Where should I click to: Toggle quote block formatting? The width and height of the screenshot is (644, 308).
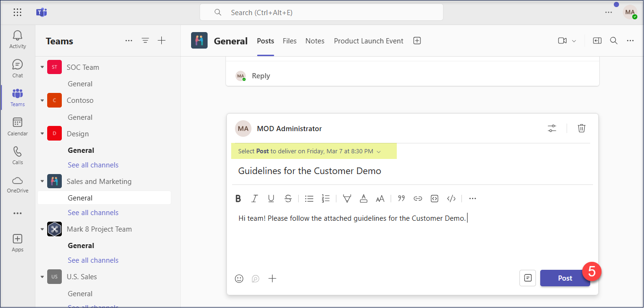click(x=401, y=199)
